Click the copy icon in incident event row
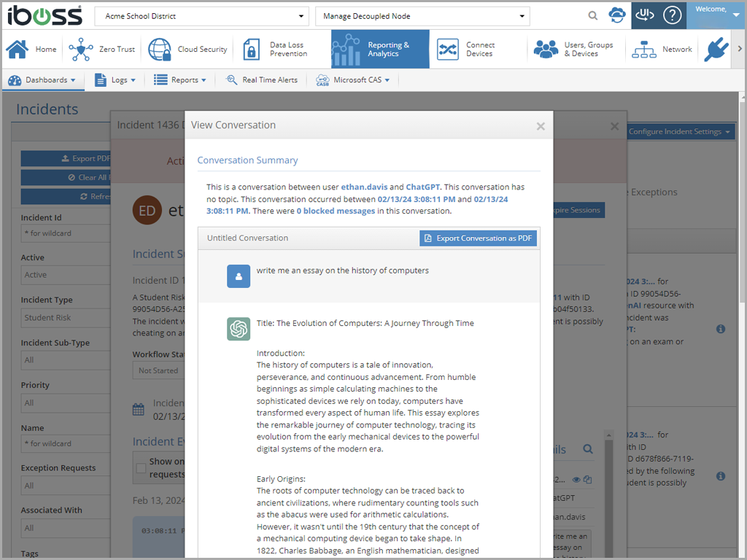 (587, 480)
